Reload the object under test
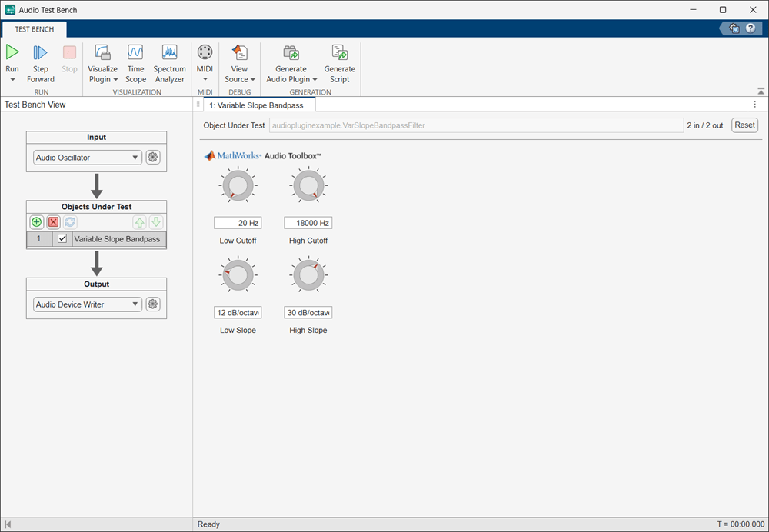This screenshot has height=532, width=769. click(70, 222)
